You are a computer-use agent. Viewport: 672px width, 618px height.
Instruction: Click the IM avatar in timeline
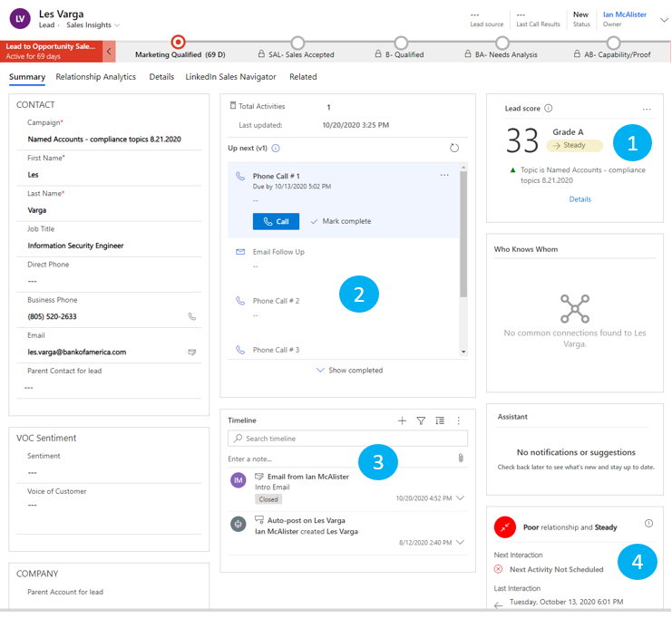[x=239, y=480]
